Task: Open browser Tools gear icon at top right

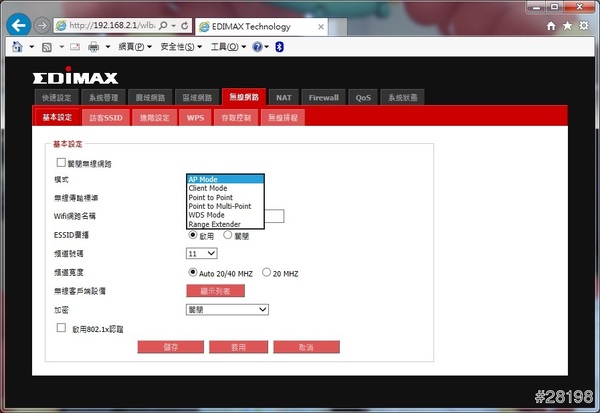Action: point(584,26)
